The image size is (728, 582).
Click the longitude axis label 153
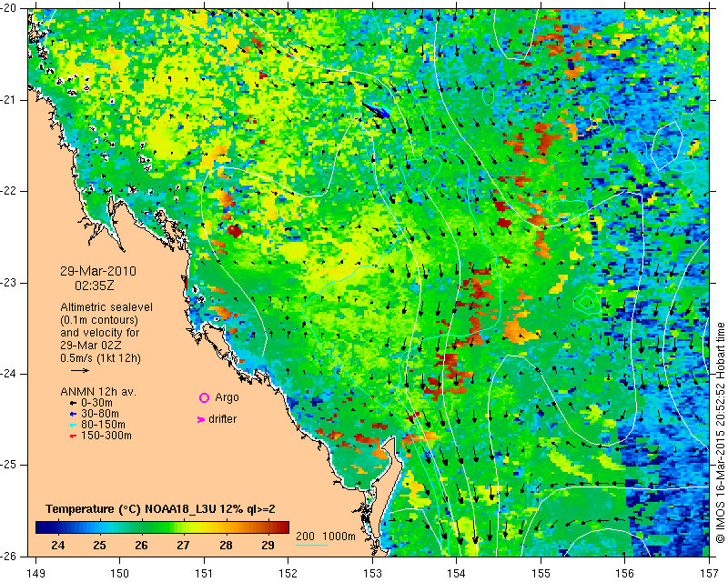click(372, 574)
